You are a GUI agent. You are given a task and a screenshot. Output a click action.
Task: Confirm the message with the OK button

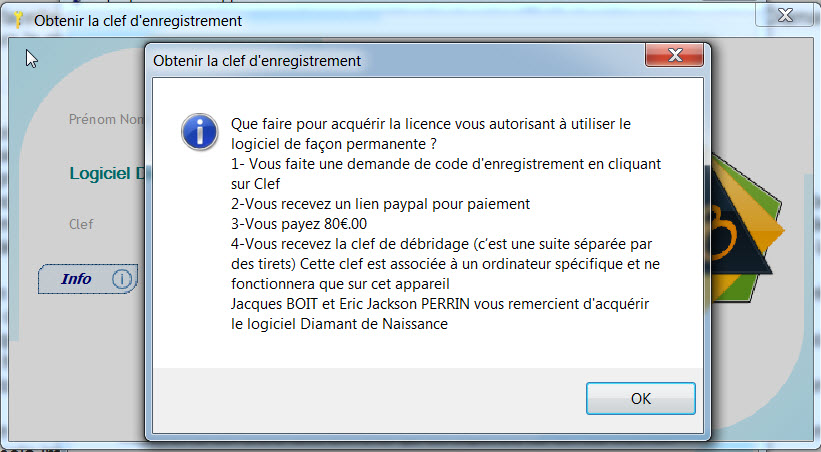pos(640,399)
